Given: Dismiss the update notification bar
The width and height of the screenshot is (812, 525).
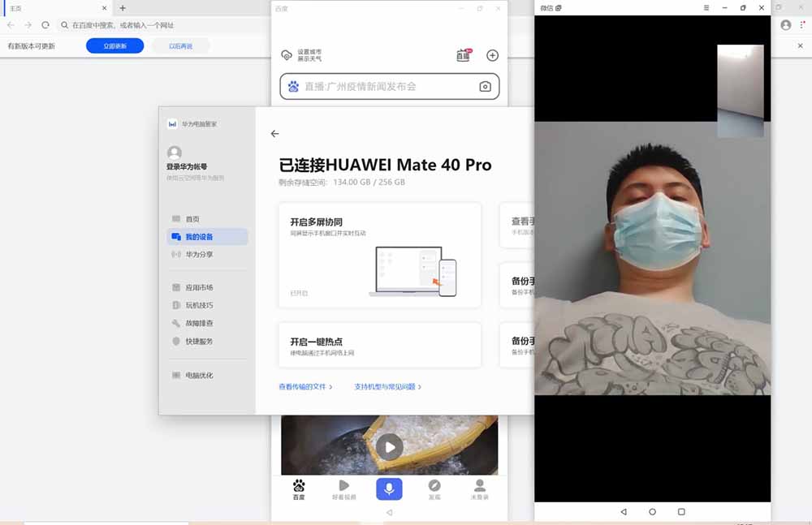Looking at the screenshot, I should (x=800, y=45).
